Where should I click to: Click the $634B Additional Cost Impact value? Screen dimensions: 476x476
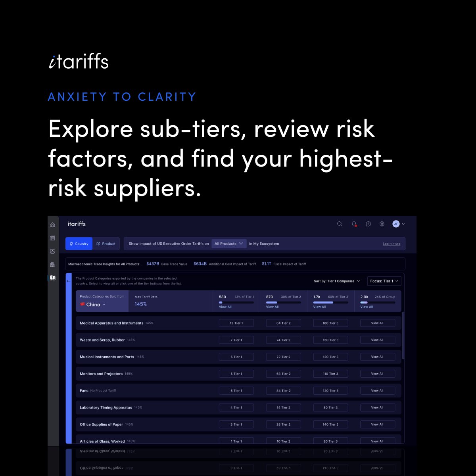200,264
